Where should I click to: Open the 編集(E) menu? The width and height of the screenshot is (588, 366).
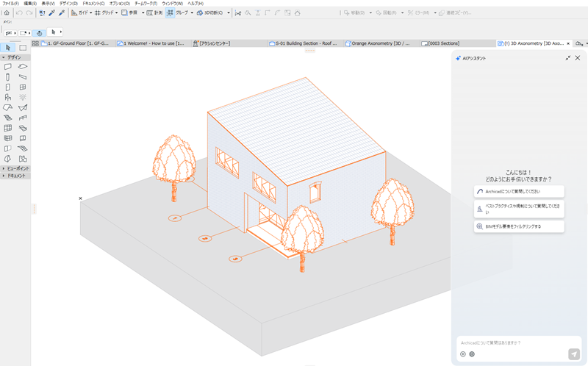pos(30,4)
